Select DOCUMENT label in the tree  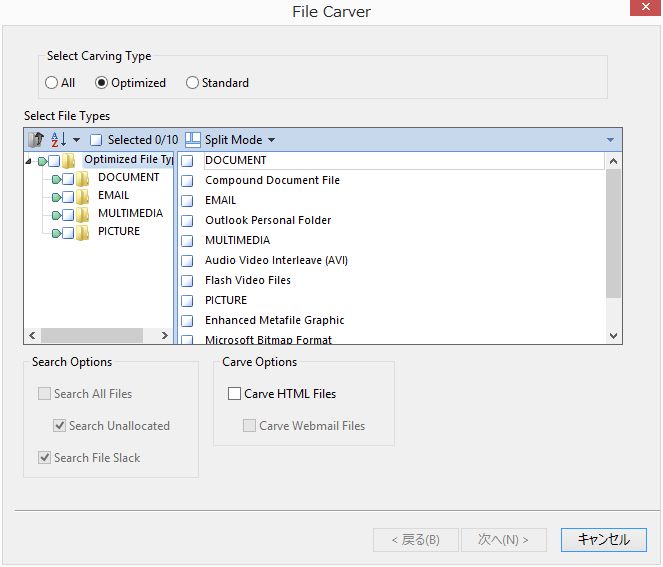(x=129, y=177)
